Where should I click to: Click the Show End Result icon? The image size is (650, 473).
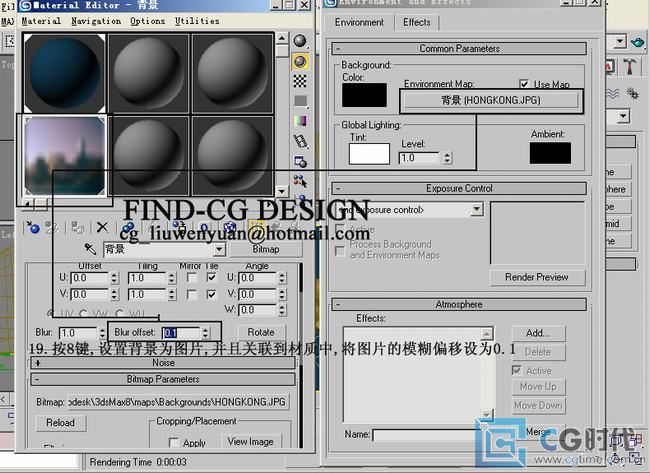coord(255,227)
